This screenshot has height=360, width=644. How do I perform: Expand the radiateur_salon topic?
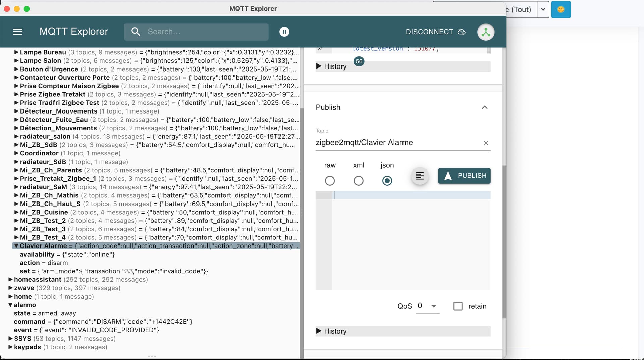[16, 136]
